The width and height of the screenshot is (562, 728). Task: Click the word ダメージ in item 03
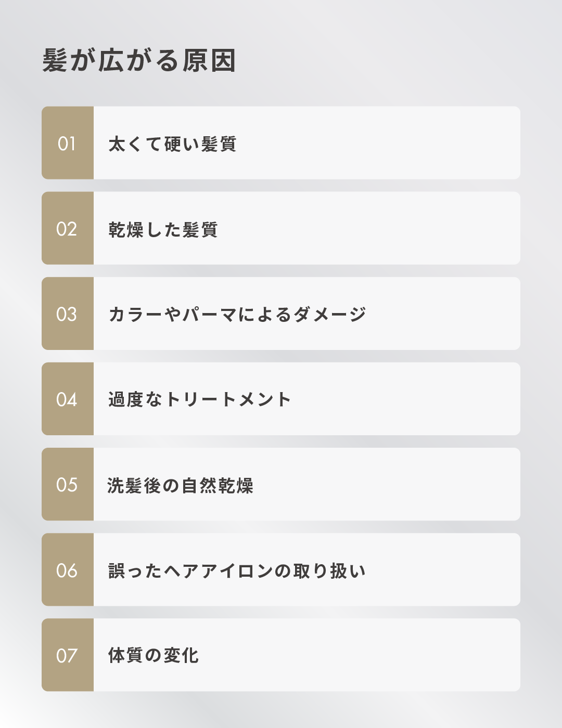point(330,315)
